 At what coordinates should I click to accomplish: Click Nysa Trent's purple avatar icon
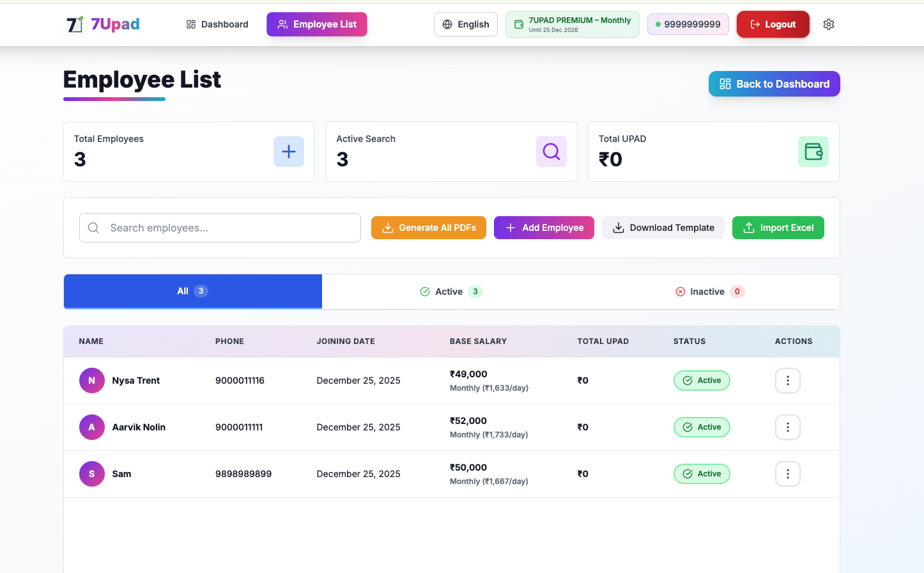click(91, 381)
